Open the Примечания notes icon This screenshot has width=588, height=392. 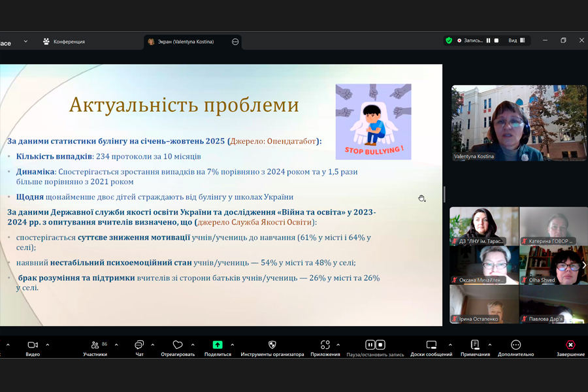[475, 345]
